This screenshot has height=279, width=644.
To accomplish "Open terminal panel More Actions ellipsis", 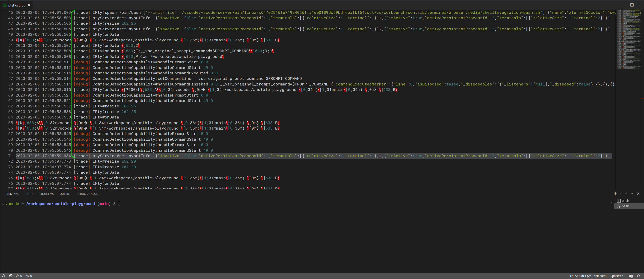I will pyautogui.click(x=625, y=194).
